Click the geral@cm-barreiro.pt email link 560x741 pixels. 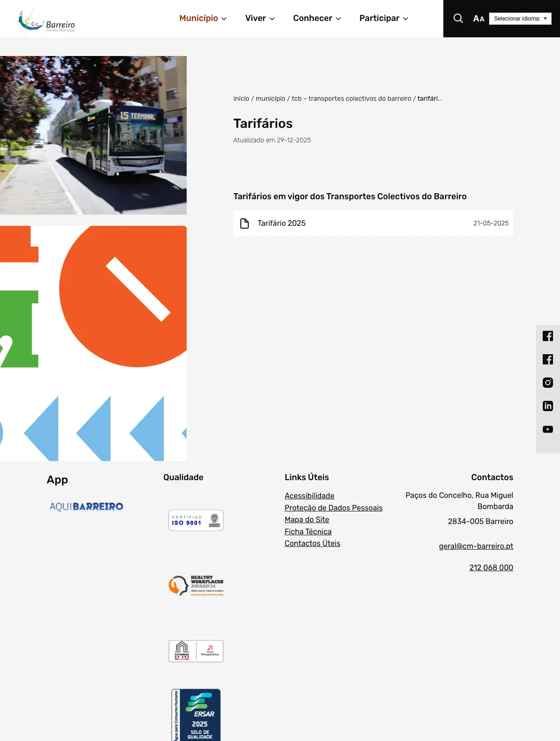pos(476,546)
